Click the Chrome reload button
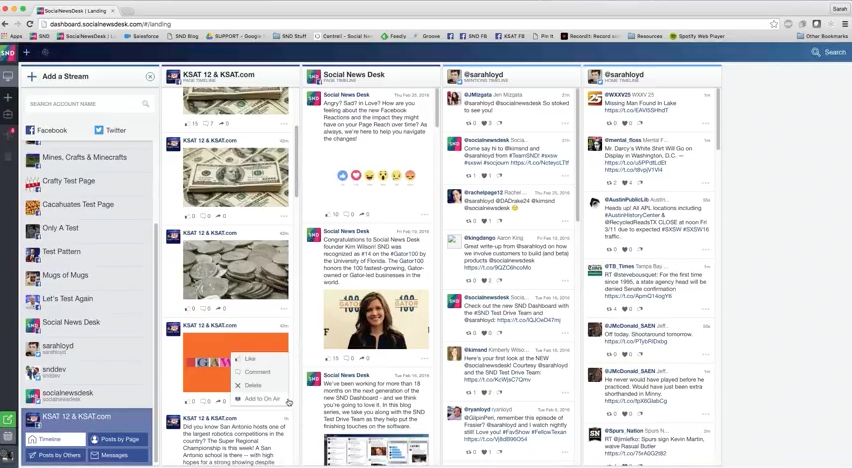 (x=30, y=24)
